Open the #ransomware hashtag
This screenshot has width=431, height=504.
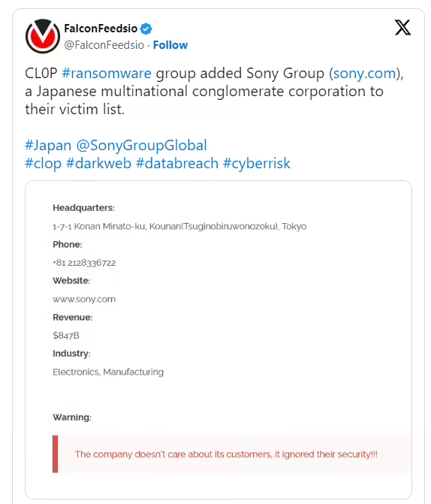point(107,74)
